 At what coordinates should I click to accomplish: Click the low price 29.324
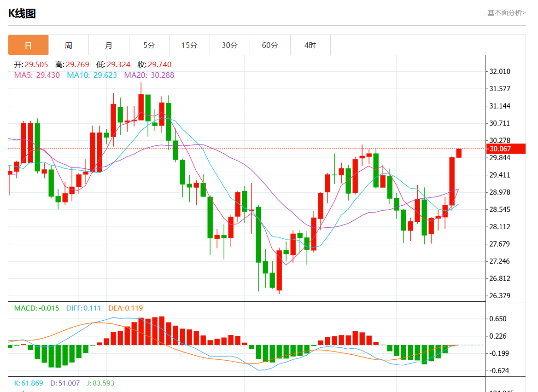(x=119, y=64)
